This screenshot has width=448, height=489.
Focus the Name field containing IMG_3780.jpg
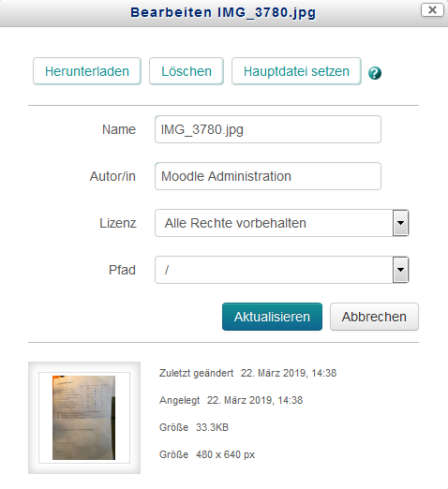[x=268, y=129]
